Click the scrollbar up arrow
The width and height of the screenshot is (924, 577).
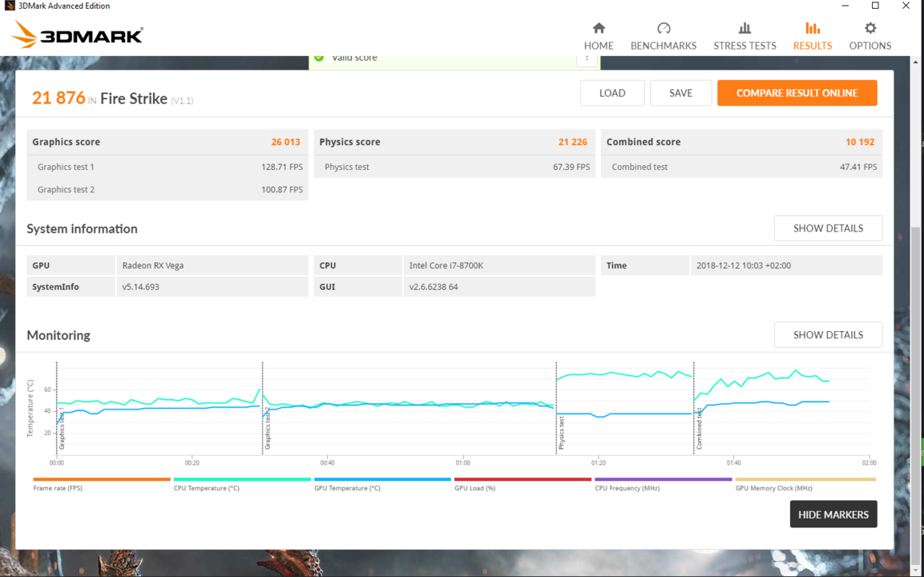point(915,61)
